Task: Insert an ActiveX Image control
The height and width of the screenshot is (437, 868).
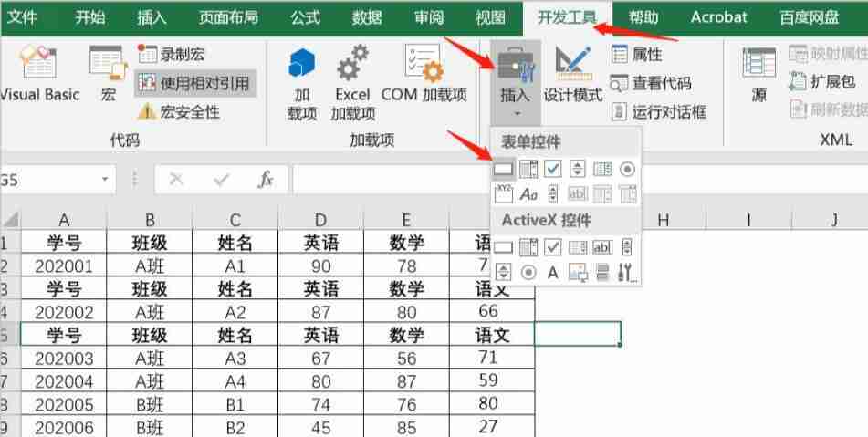Action: [x=578, y=272]
